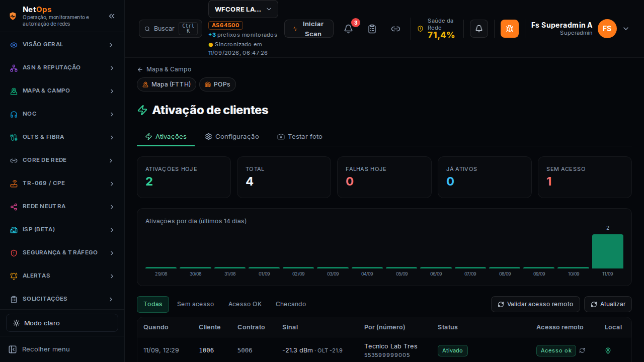Filter activations by Todas
Screen dimensions: 644x362
tap(153, 304)
